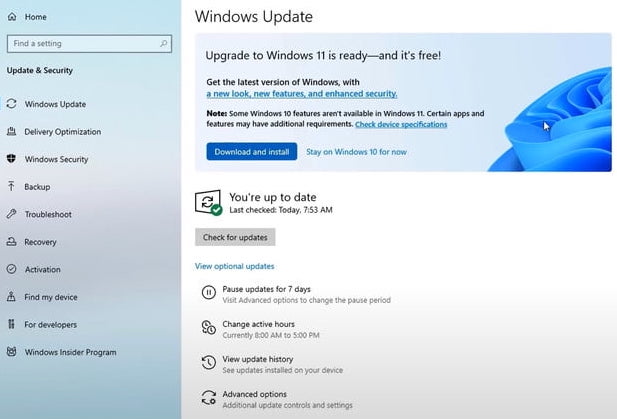
Task: Choose Stay on Windows 10 for now
Action: 356,152
